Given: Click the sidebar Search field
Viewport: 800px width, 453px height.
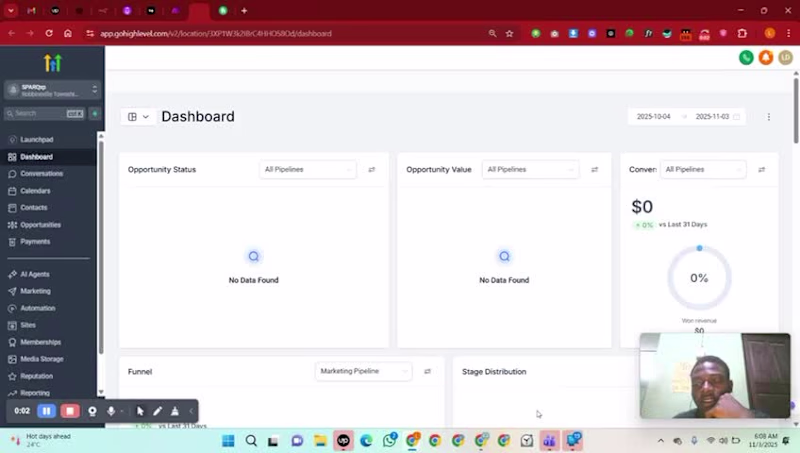Looking at the screenshot, I should tap(45, 113).
